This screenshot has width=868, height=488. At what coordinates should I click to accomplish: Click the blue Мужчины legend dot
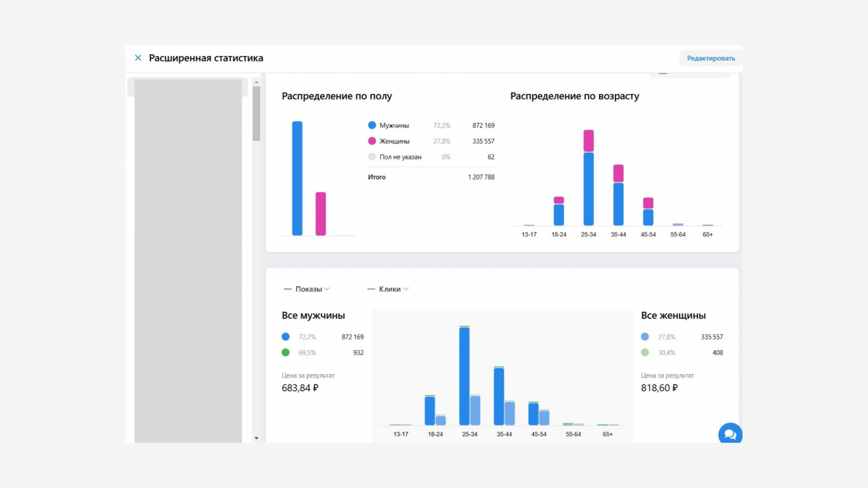(372, 125)
